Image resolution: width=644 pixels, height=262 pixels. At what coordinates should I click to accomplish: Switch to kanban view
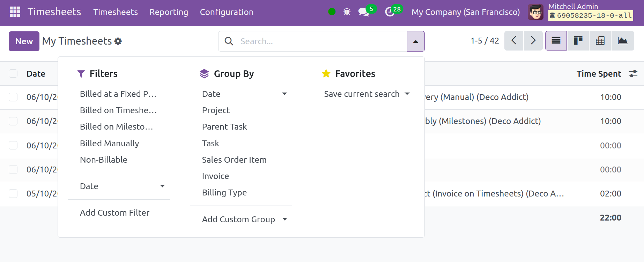point(578,41)
